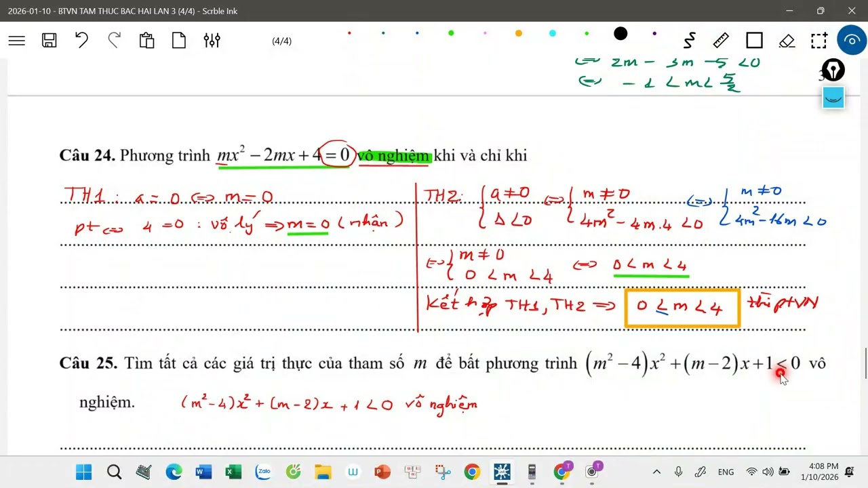Open Google Chrome from the taskbar
868x488 pixels.
pos(472,472)
